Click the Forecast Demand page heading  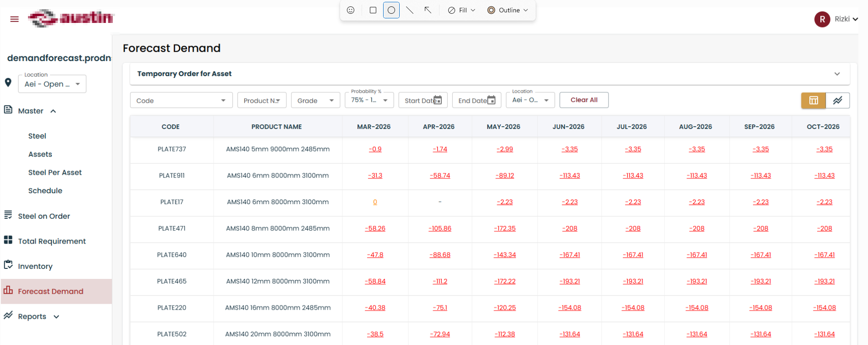click(x=171, y=48)
